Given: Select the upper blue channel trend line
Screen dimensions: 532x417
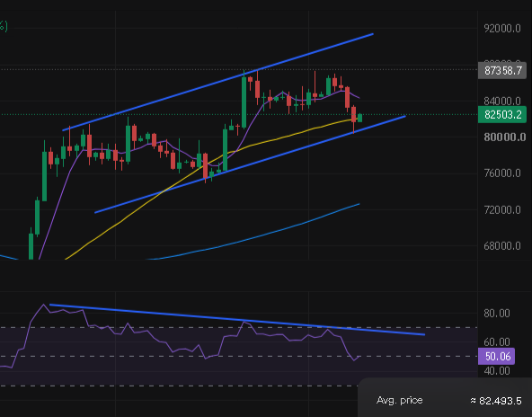Looking at the screenshot, I should click(x=217, y=82).
